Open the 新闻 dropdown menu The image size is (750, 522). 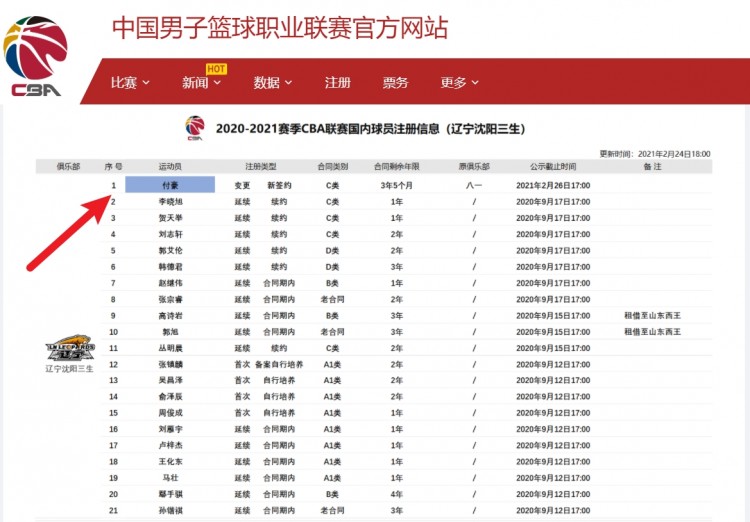[201, 83]
